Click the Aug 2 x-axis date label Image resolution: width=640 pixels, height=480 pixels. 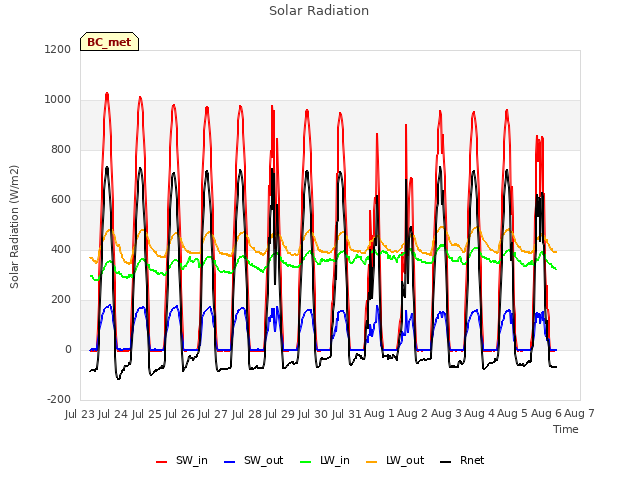413,414
